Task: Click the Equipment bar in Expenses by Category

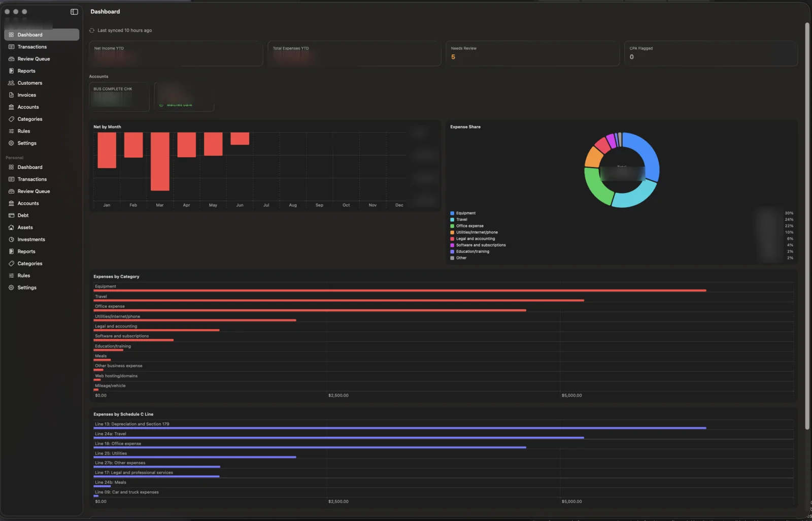Action: click(x=400, y=290)
